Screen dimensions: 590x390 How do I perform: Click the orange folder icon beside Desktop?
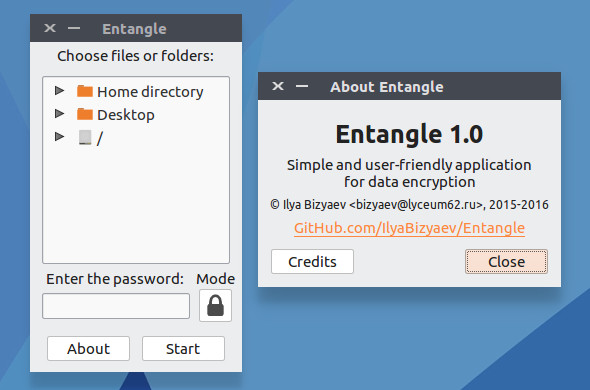tap(85, 114)
